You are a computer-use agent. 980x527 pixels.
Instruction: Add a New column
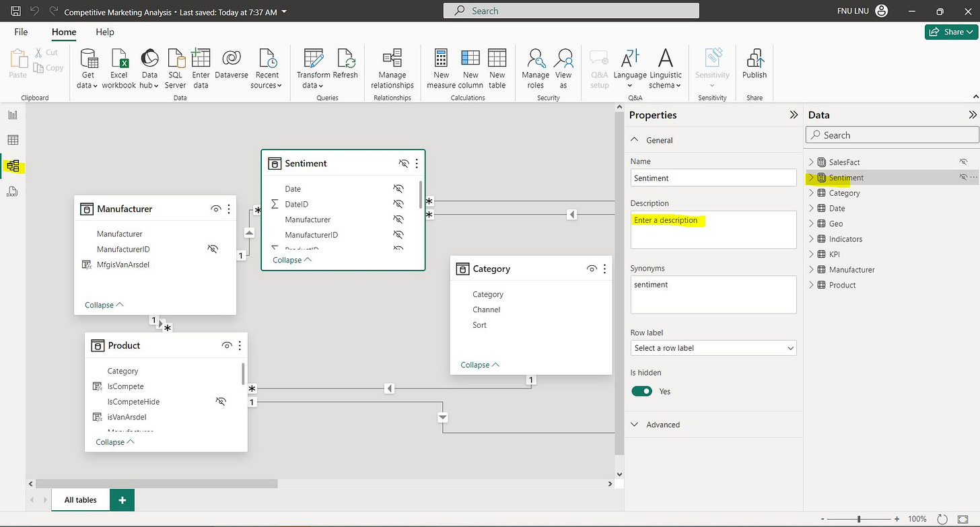tap(470, 69)
